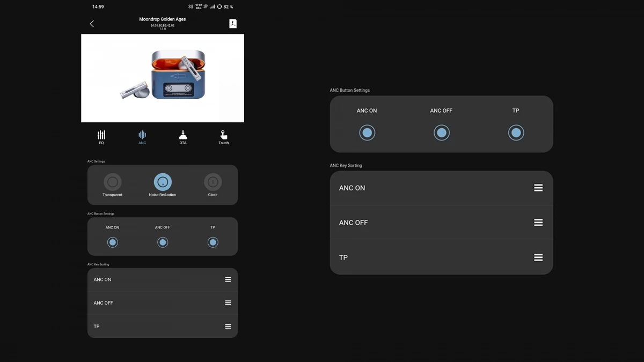The height and width of the screenshot is (362, 644).
Task: Tap ANC ON row label in phone Key Sorting
Action: [x=103, y=279]
